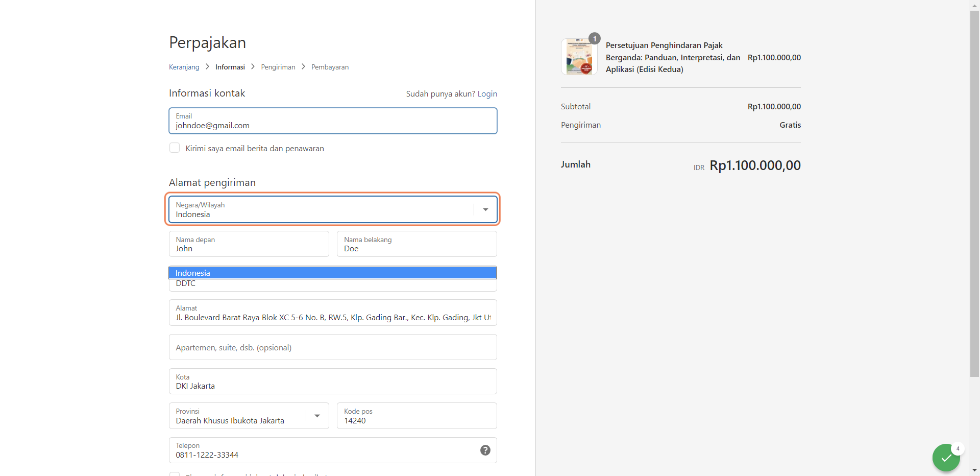This screenshot has height=476, width=980.
Task: Click the Kota field
Action: coord(333,381)
